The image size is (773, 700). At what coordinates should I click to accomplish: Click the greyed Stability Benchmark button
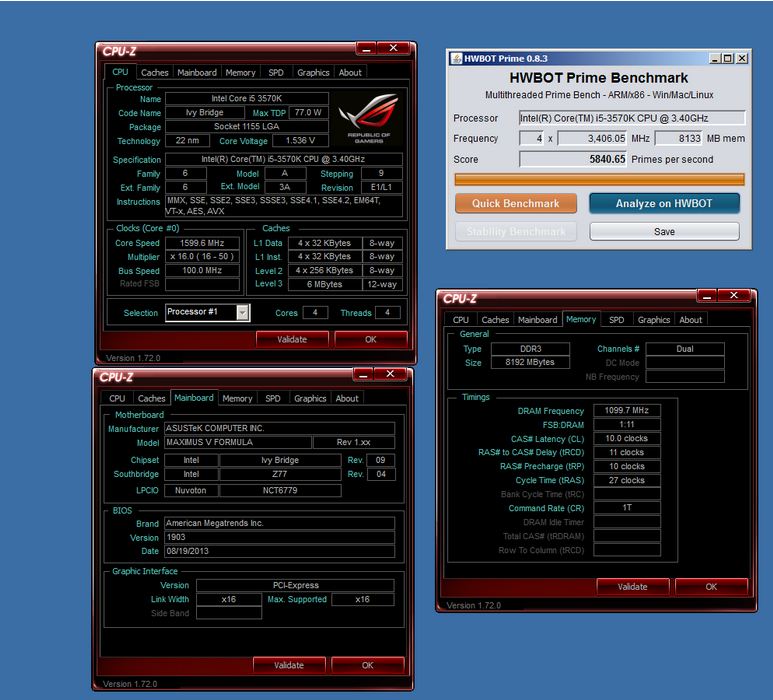click(x=516, y=231)
